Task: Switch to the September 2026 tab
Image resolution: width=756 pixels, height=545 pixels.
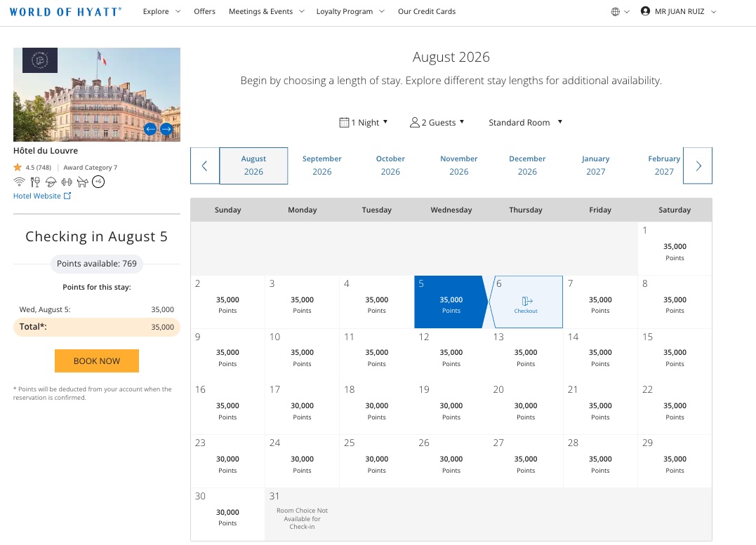Action: point(322,166)
